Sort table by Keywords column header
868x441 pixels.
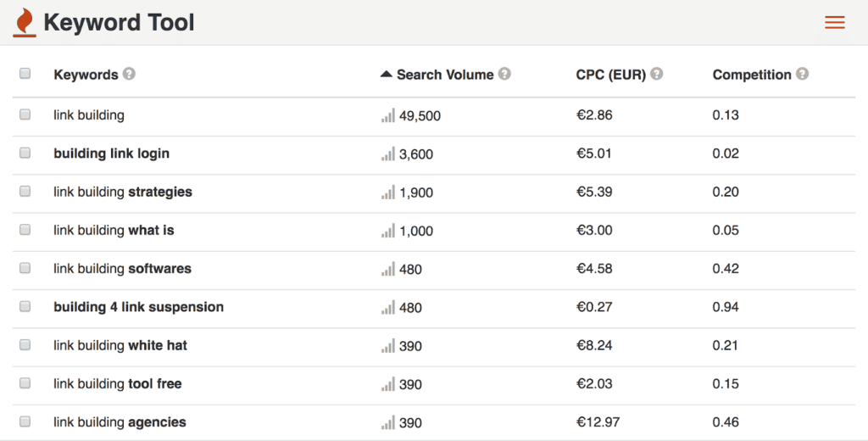tap(86, 75)
